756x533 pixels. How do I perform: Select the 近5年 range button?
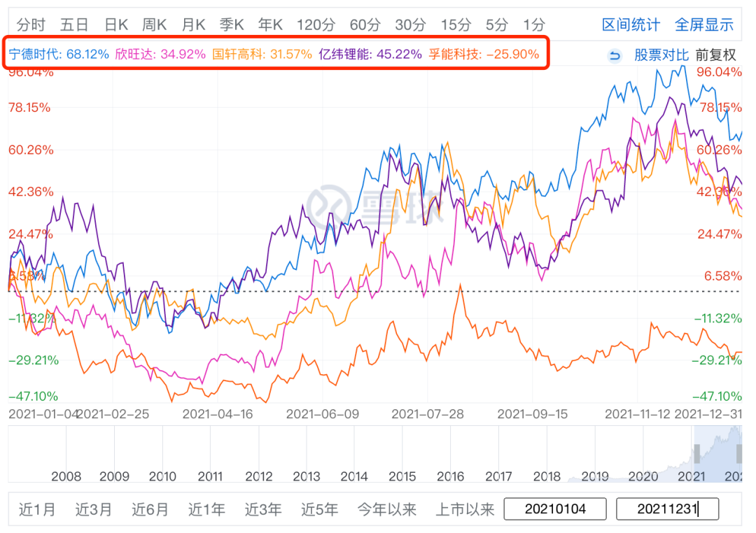(x=319, y=509)
